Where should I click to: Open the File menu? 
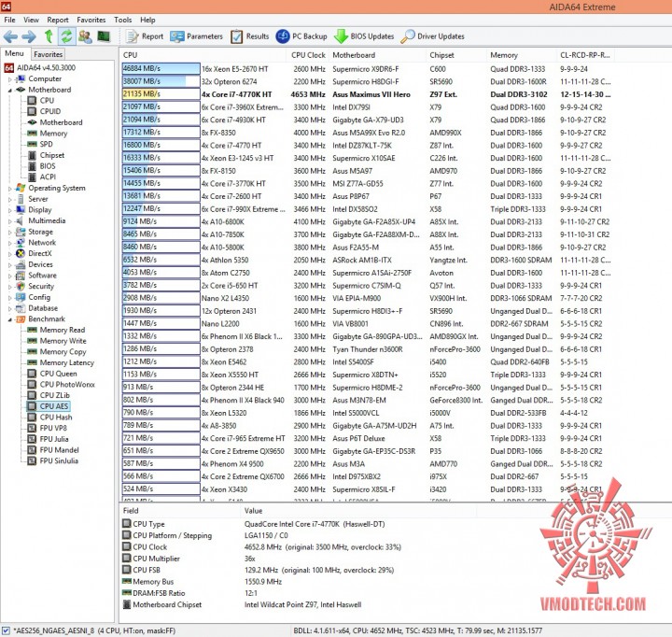(9, 20)
